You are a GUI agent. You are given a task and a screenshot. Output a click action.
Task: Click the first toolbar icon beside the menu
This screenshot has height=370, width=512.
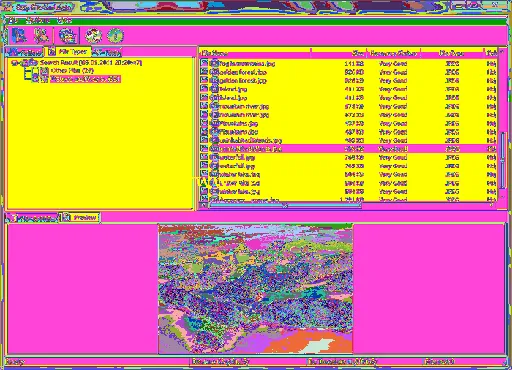[19, 35]
